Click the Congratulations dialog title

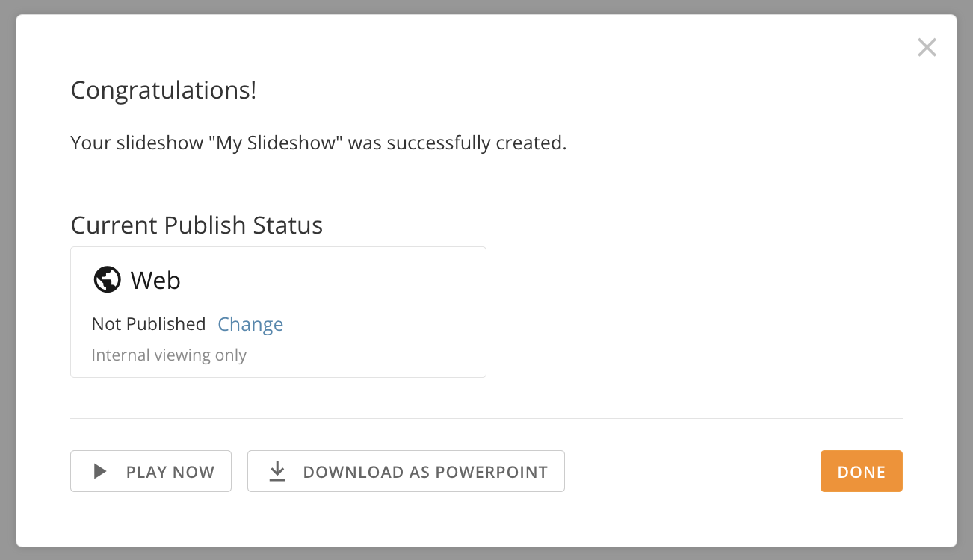click(x=164, y=90)
